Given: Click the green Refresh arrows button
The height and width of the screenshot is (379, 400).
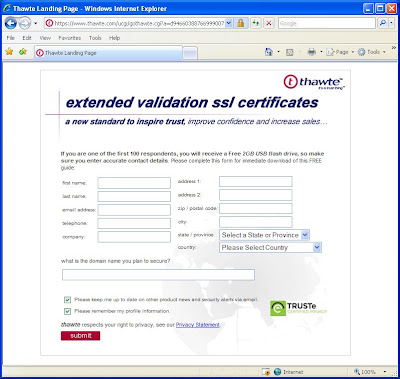Looking at the screenshot, I should (x=256, y=23).
